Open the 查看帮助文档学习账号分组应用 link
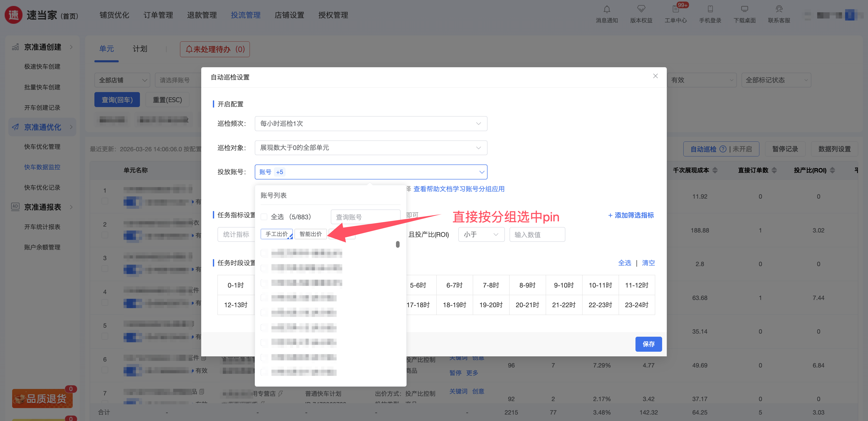Screen dimensions: 868x421 459,189
